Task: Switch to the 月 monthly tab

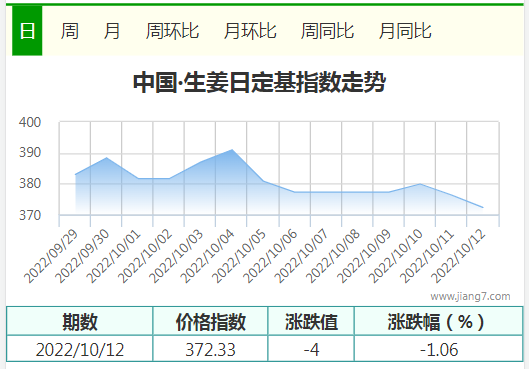Action: [112, 31]
